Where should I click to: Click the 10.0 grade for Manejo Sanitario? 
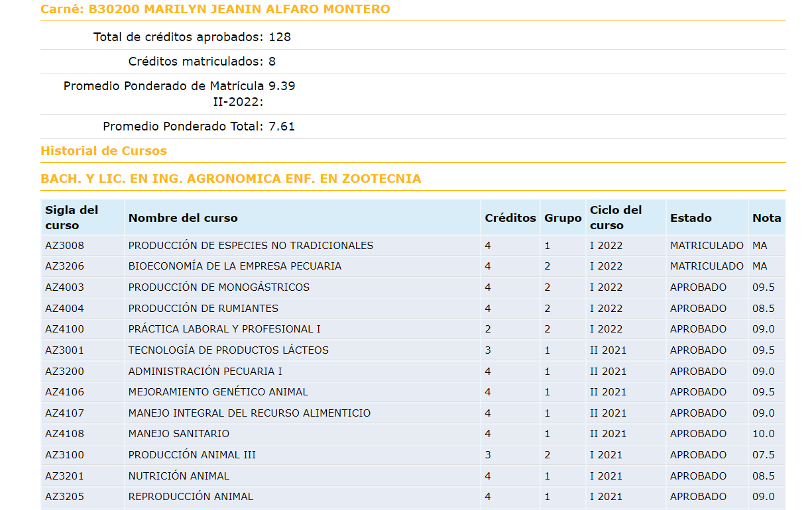coord(763,434)
